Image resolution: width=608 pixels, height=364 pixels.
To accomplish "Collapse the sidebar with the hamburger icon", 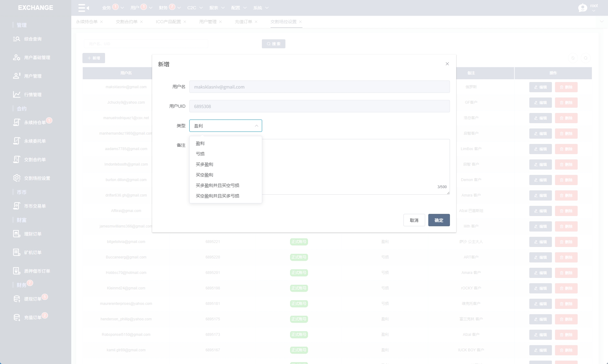I will tap(83, 8).
